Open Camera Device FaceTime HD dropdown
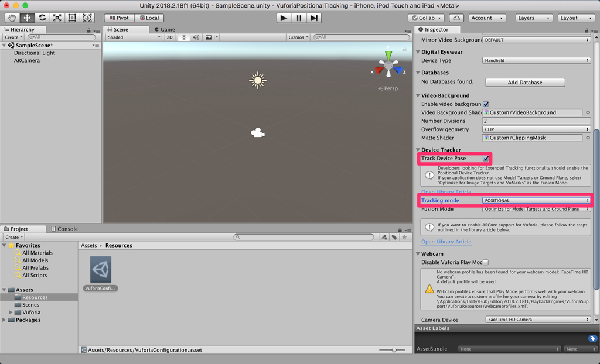Image resolution: width=600 pixels, height=364 pixels. click(538, 320)
